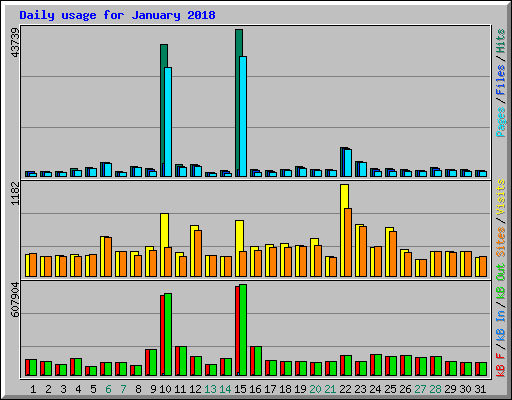Select the orange Sites bar for day 22
Screen dimensions: 512x400
[x=348, y=242]
